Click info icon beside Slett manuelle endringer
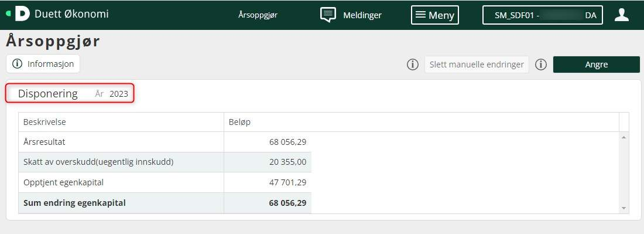 pos(412,65)
